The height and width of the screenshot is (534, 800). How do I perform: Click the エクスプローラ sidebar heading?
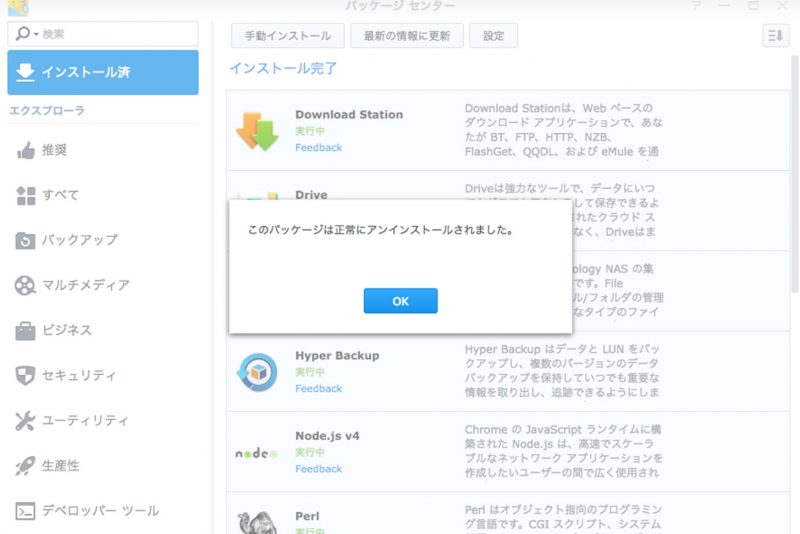[47, 111]
